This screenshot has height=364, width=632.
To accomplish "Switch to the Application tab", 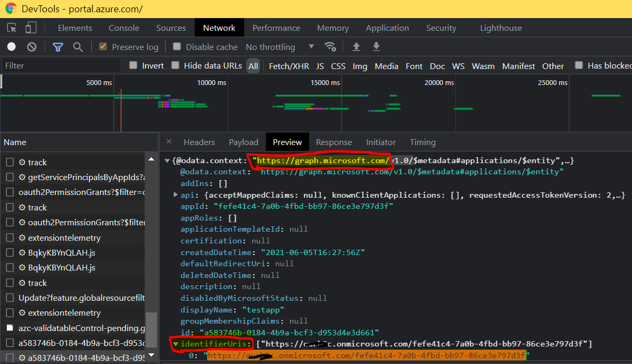I will coord(387,28).
